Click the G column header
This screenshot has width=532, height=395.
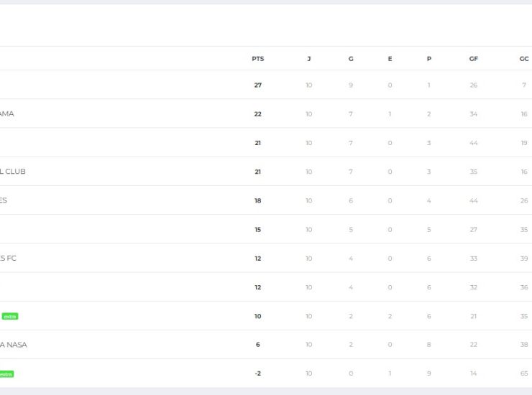pos(351,59)
